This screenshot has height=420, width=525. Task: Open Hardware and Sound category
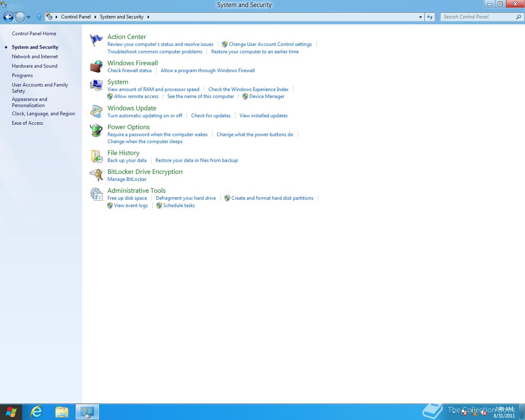coord(34,66)
